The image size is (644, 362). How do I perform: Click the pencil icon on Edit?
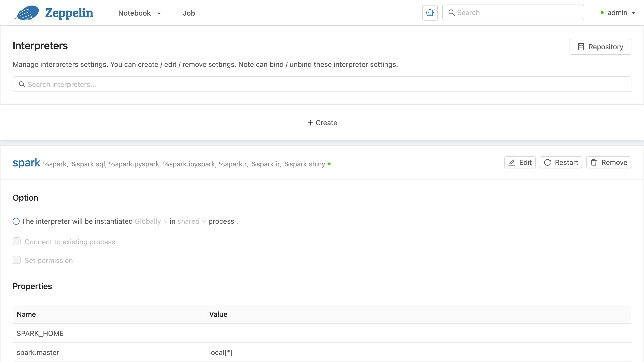pyautogui.click(x=512, y=162)
